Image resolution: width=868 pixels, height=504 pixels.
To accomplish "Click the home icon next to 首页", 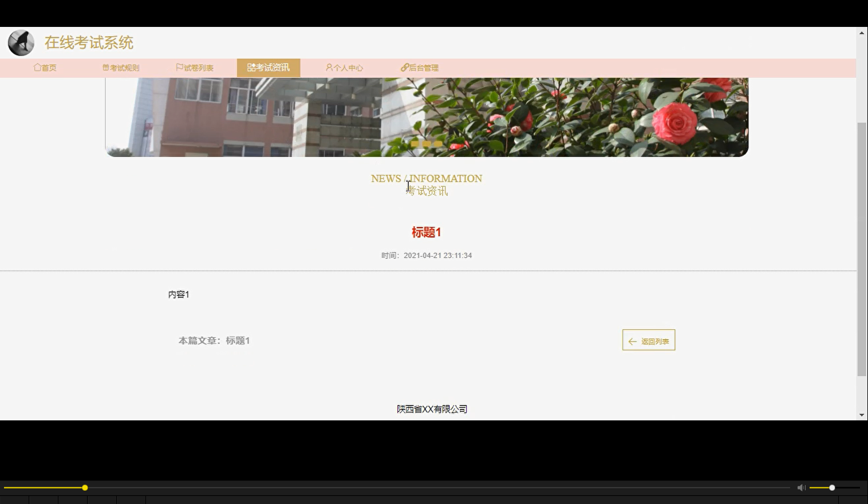I will (37, 67).
